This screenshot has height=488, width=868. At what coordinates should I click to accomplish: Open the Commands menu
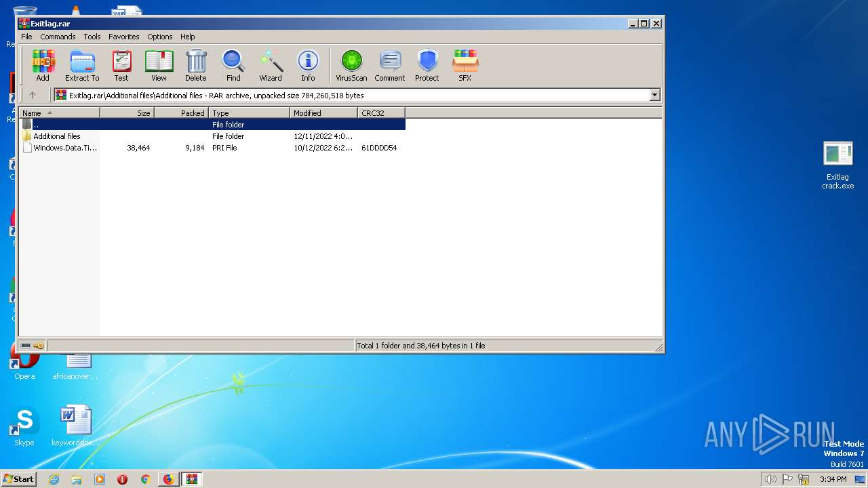(58, 37)
